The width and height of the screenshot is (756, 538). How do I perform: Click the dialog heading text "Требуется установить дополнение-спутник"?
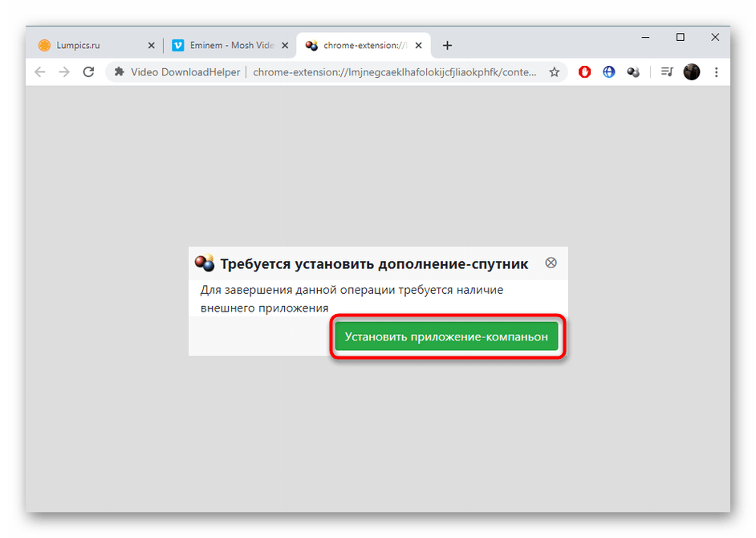(x=374, y=264)
